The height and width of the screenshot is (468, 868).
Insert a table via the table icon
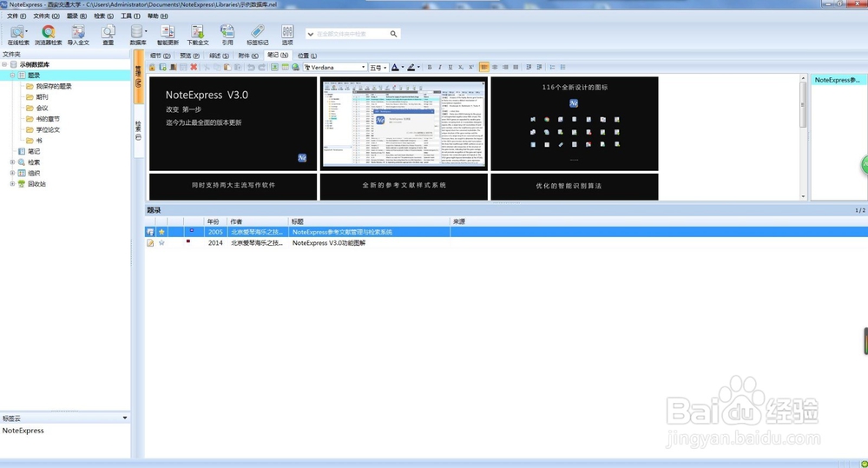coord(285,67)
